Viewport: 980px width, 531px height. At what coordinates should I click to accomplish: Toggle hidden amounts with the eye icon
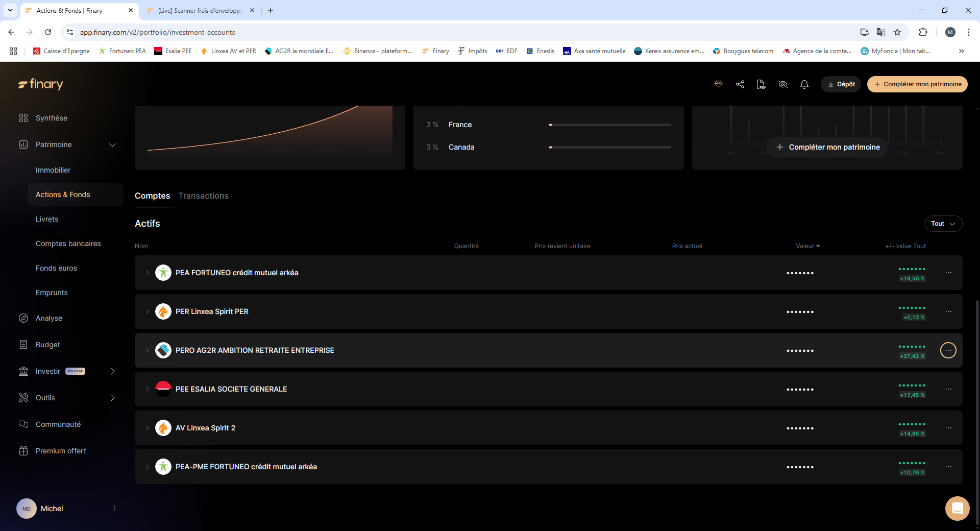click(x=782, y=84)
